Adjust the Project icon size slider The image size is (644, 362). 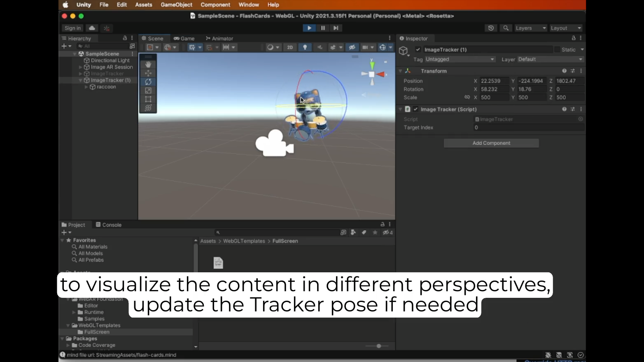click(378, 346)
